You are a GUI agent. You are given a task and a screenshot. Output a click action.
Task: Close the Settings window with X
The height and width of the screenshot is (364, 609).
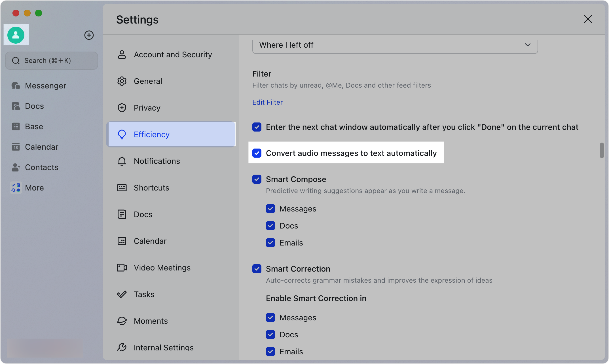588,19
